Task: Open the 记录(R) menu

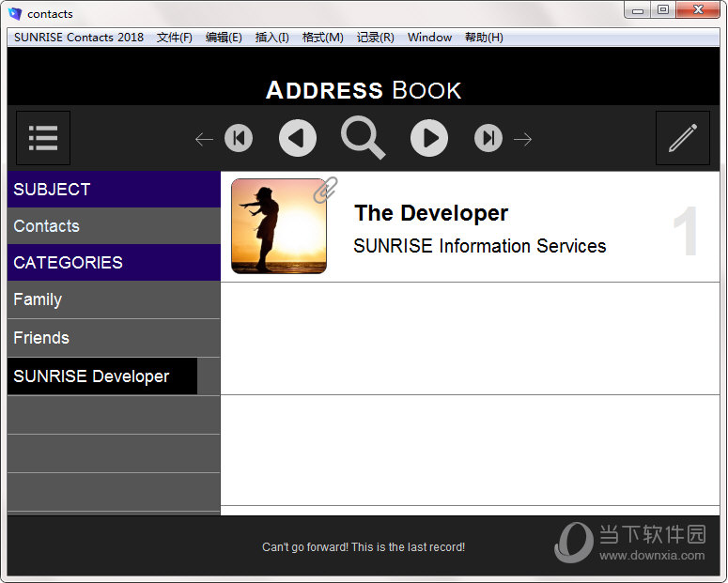Action: pos(375,38)
